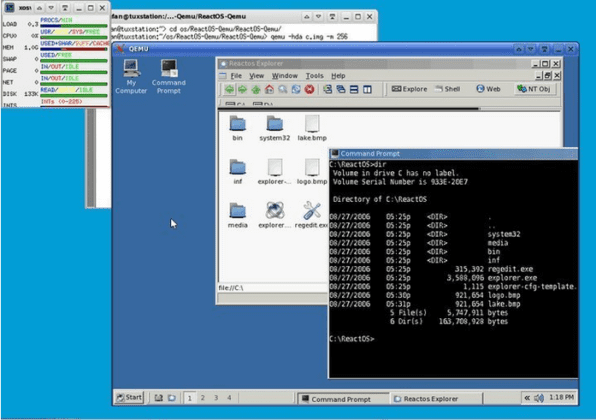The image size is (596, 420).
Task: Click the xosview LOAD meter bar
Action: pyautogui.click(x=74, y=26)
